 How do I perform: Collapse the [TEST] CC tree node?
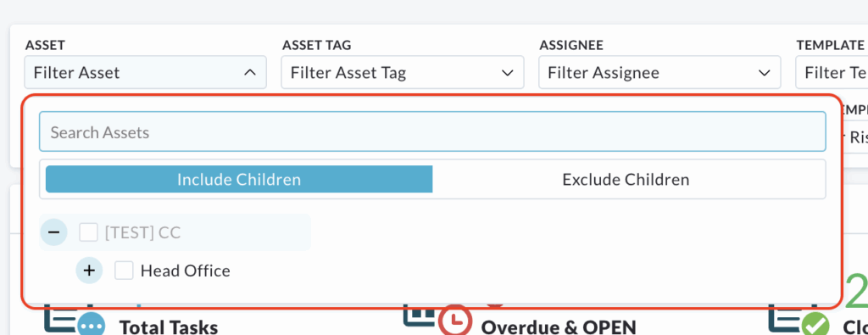53,232
